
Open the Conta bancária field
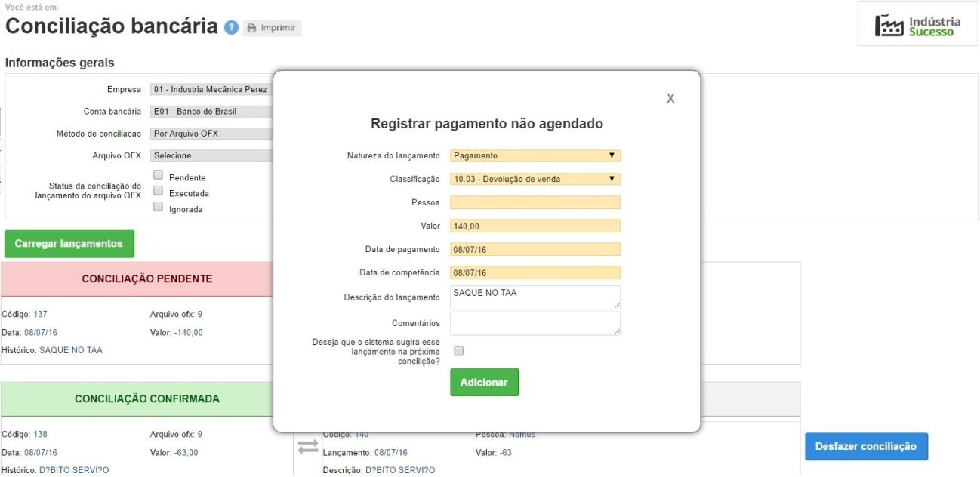[x=211, y=112]
